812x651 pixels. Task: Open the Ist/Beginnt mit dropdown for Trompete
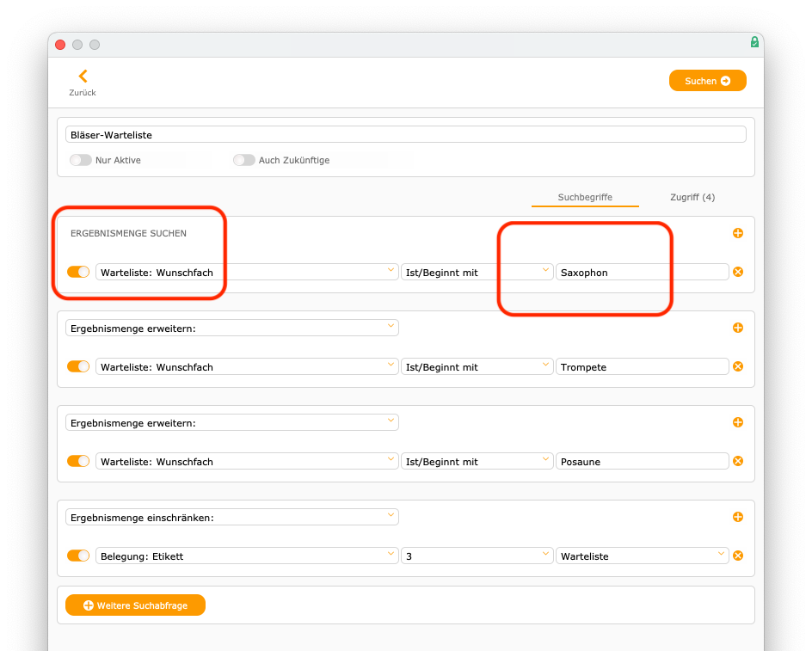coord(477,367)
